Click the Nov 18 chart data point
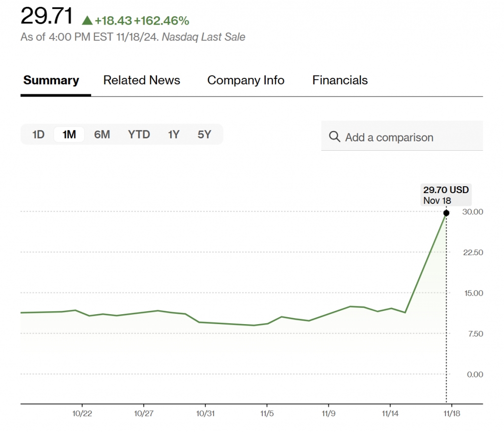Image resolution: width=504 pixels, height=432 pixels. 446,213
